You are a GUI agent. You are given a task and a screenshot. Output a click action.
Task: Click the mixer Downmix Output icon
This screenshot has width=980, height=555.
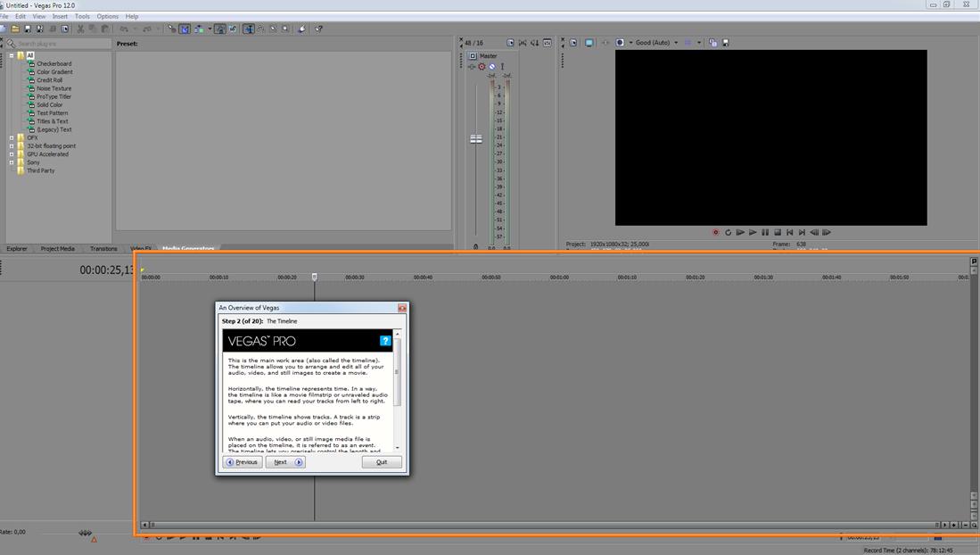click(x=523, y=43)
